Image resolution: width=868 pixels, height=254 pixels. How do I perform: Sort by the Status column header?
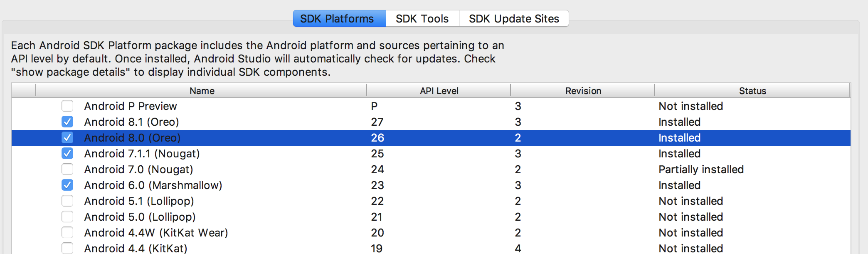[x=752, y=91]
